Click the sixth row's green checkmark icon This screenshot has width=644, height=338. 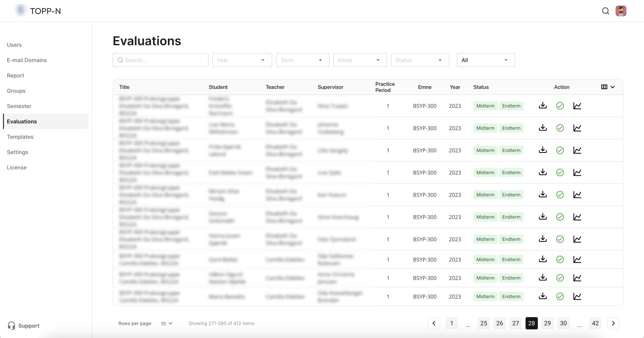pyautogui.click(x=560, y=217)
